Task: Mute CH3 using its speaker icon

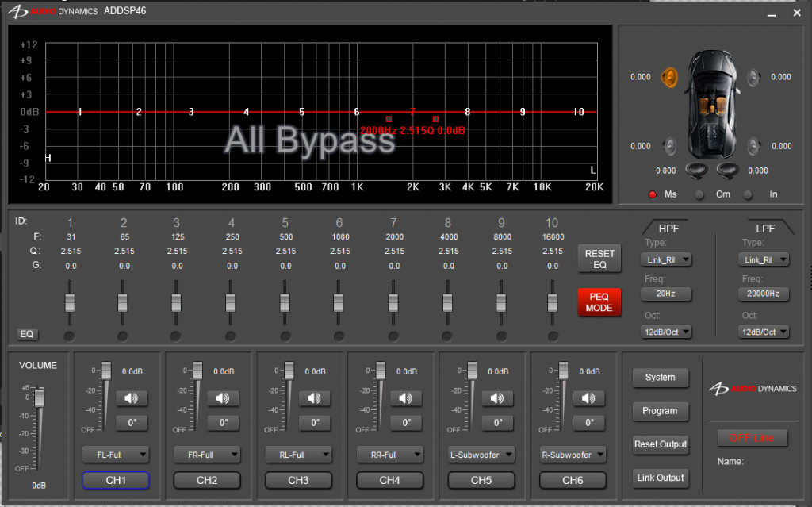Action: pyautogui.click(x=315, y=398)
